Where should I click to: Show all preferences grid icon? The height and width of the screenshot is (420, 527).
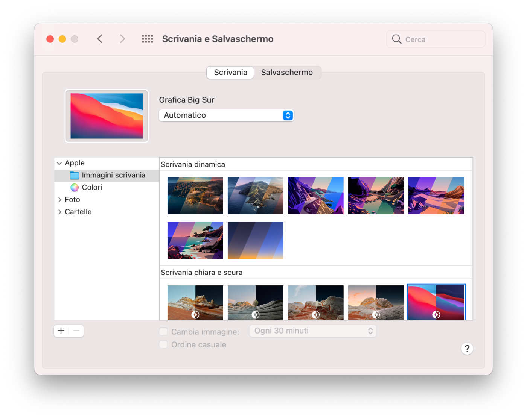pyautogui.click(x=147, y=39)
